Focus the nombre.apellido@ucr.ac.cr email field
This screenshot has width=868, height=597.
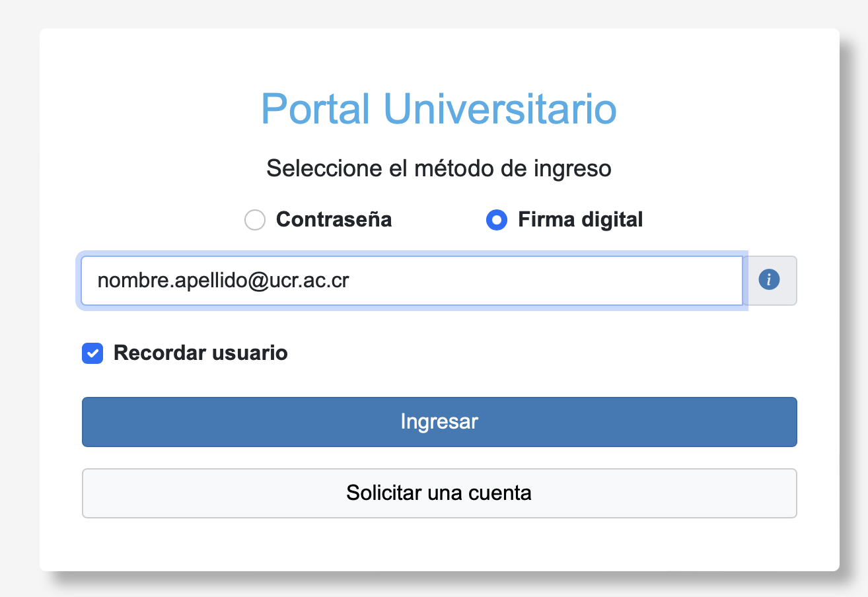click(412, 281)
